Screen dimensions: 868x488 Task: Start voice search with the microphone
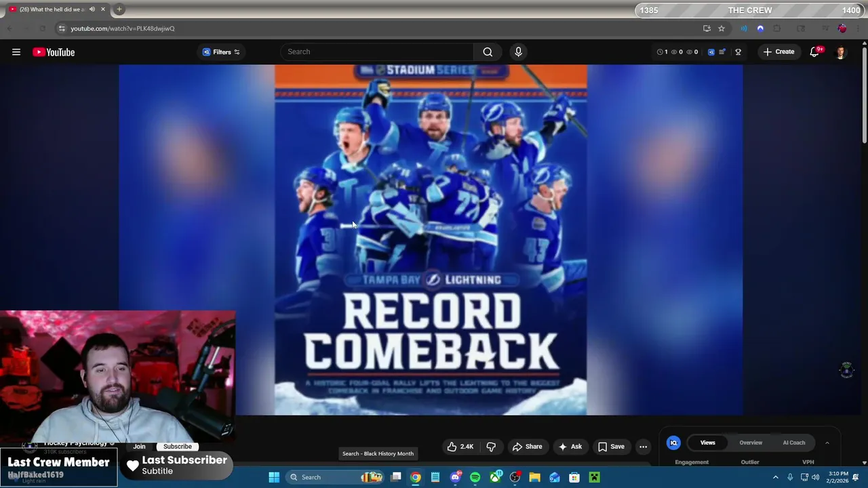click(x=518, y=52)
